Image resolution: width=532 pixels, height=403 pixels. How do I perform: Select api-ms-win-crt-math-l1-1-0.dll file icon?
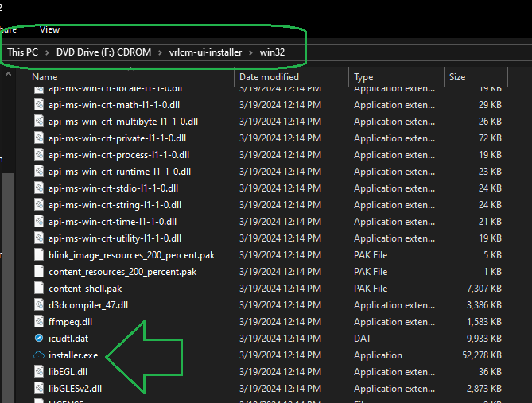point(39,105)
